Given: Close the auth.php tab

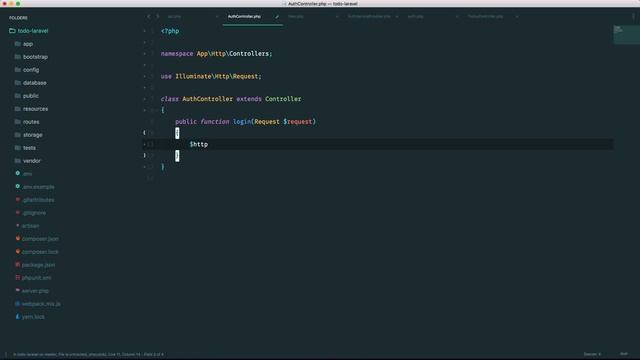Looking at the screenshot, I should pyautogui.click(x=457, y=17).
